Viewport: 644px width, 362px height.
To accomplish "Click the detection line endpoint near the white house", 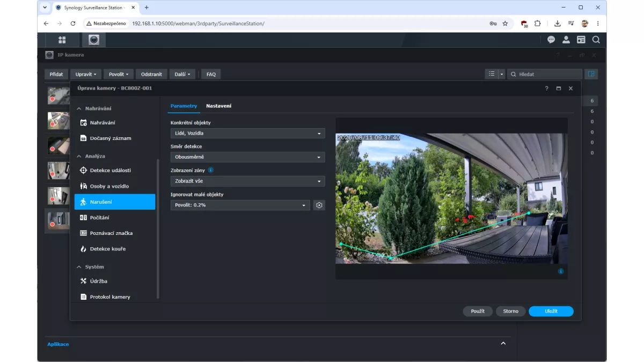I will (529, 213).
